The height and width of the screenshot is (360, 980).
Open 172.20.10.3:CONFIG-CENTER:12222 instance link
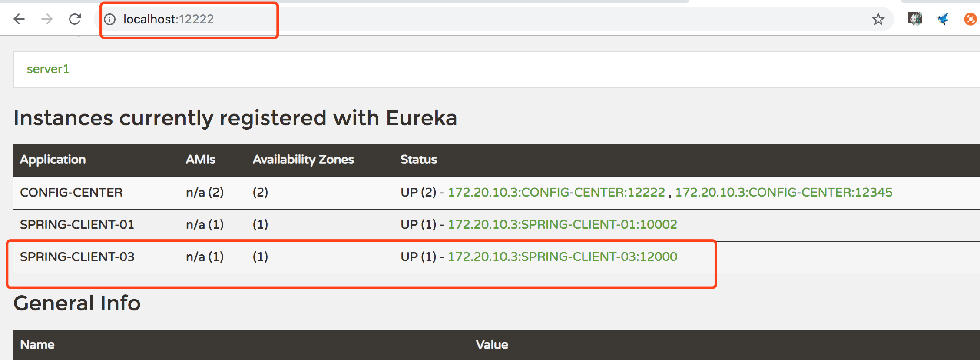[x=556, y=192]
